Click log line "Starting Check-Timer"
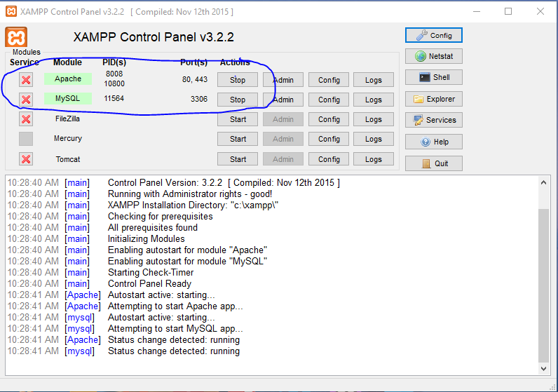Screen dimensions: 558x392 point(151,272)
